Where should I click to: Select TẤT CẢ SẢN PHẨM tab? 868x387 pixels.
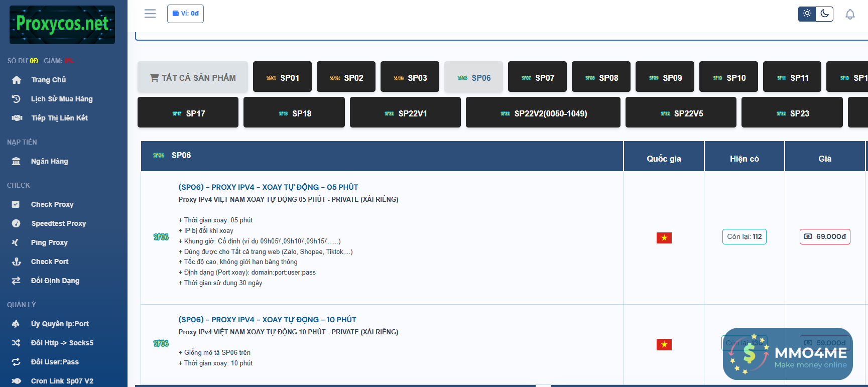coord(193,77)
